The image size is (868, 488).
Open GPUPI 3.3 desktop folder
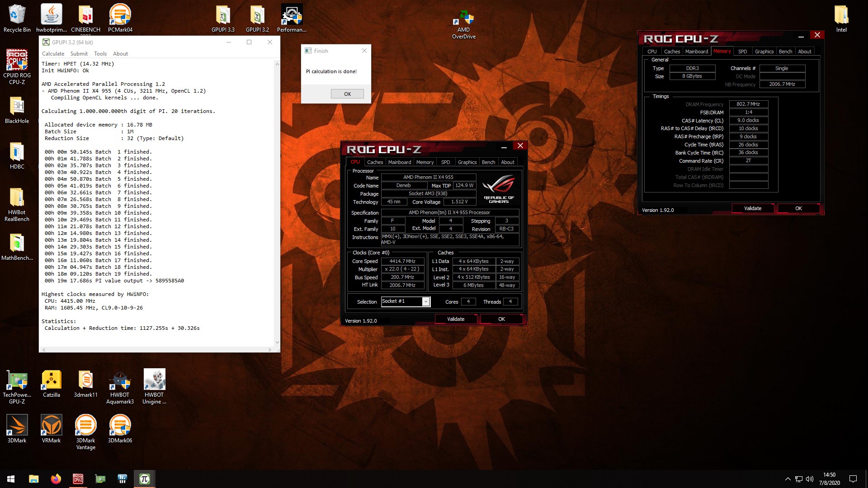pos(223,18)
